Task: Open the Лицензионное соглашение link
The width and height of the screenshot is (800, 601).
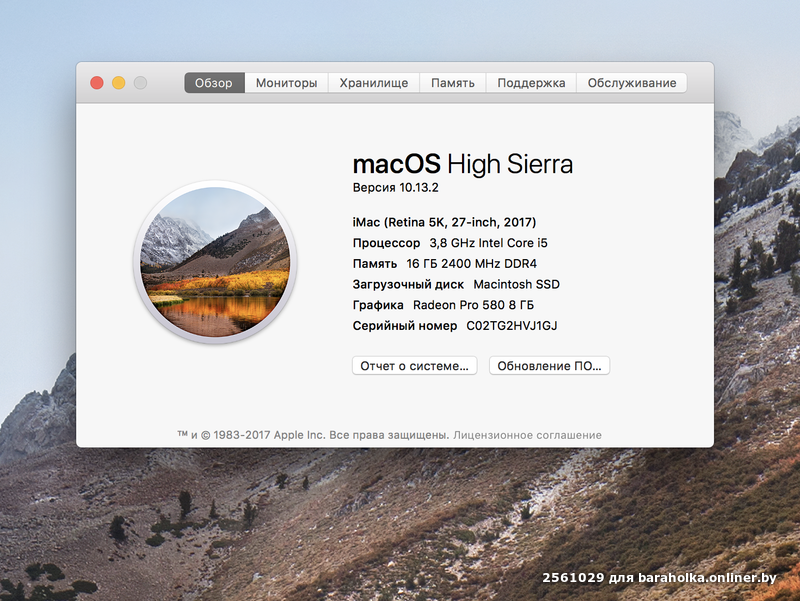Action: (527, 435)
